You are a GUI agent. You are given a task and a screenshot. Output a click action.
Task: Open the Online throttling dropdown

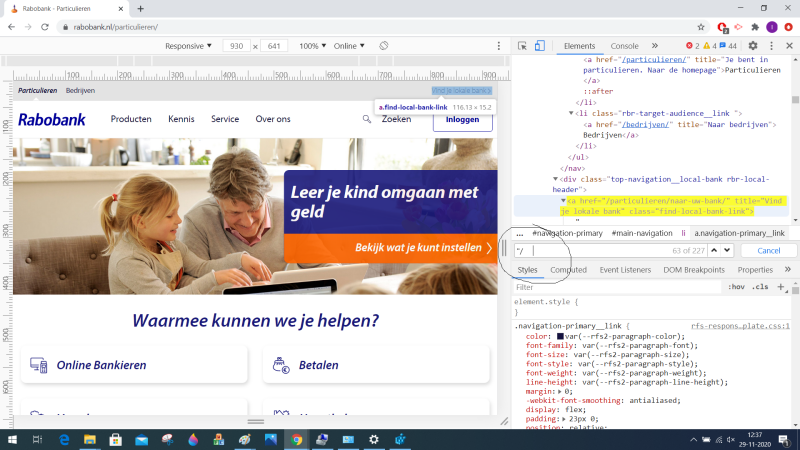(349, 46)
